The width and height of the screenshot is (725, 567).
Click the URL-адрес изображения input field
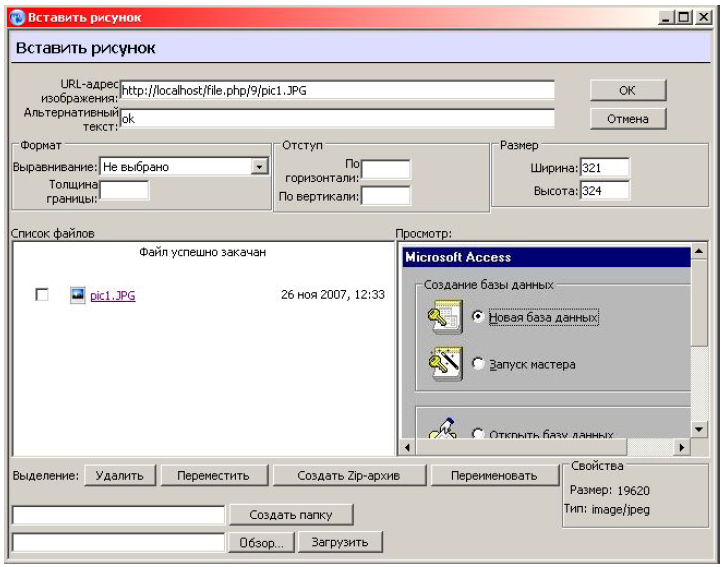click(x=337, y=90)
